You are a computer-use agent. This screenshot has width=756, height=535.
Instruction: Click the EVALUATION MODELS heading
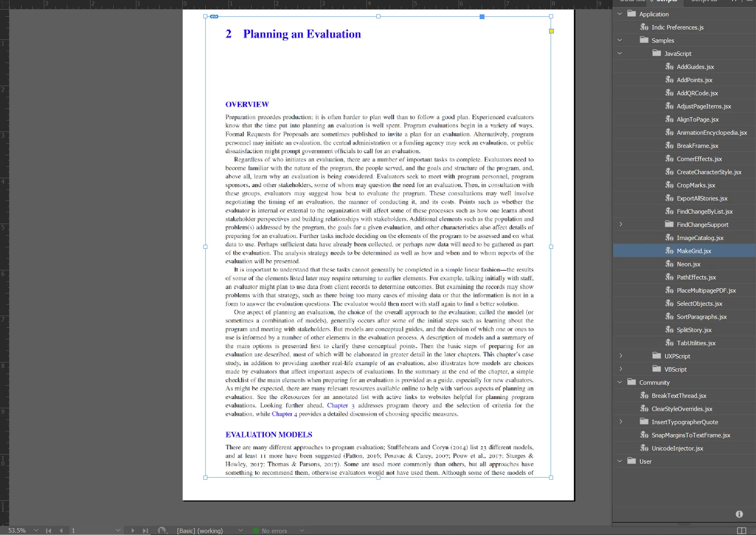pyautogui.click(x=269, y=435)
